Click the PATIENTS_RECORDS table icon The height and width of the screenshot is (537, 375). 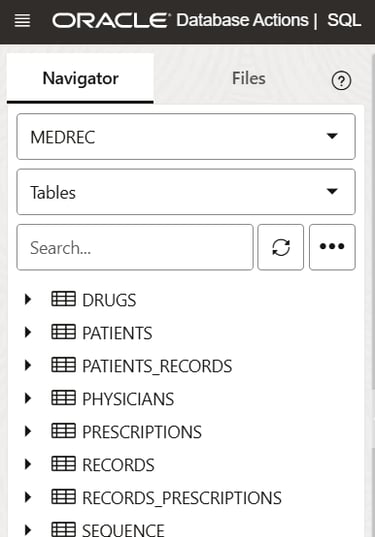click(x=63, y=365)
